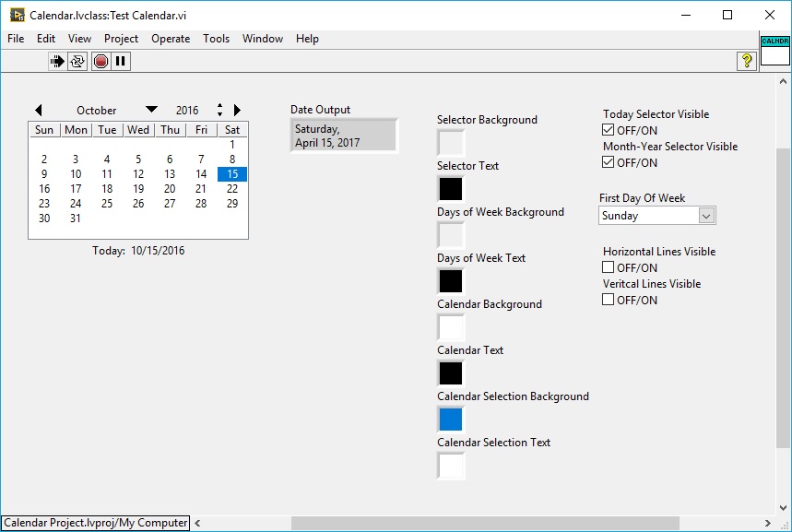The width and height of the screenshot is (792, 532).
Task: Uncheck the Today Selector Visible checkbox
Action: coord(609,130)
